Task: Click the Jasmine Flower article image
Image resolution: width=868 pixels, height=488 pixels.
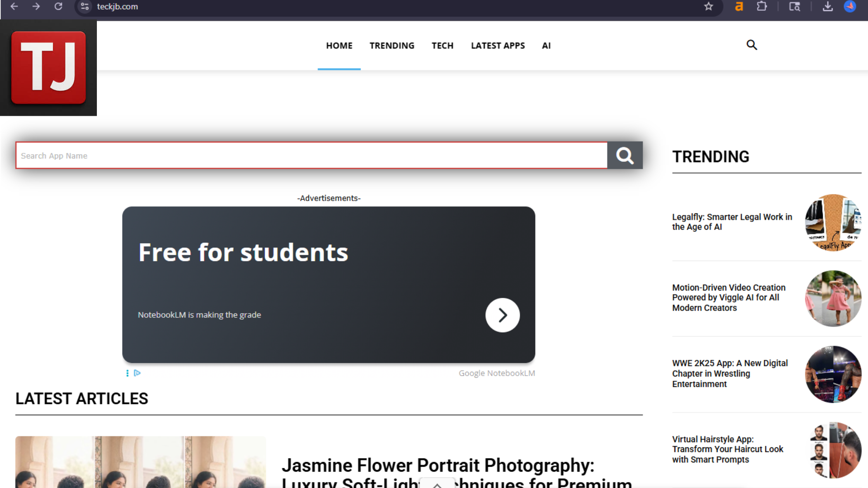Action: (x=141, y=462)
